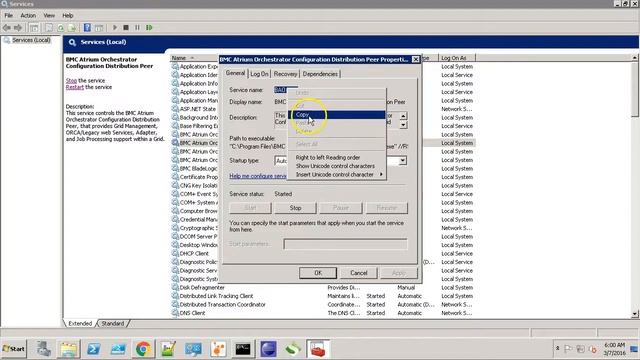Screen dimensions: 640x360
Task: Open Google Chrome from the taskbar
Action: pyautogui.click(x=143, y=349)
